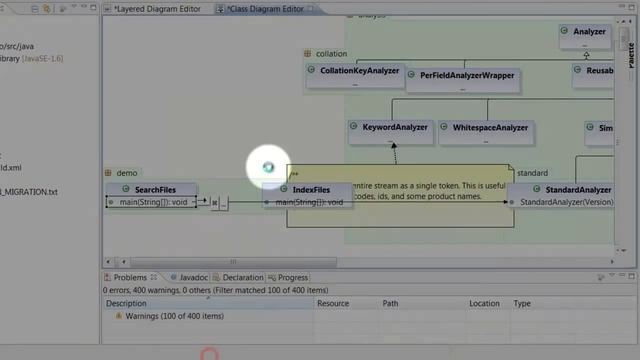Screen dimensions: 640x360
Task: Switch to the Layered Diagram Editor tab
Action: point(157,9)
